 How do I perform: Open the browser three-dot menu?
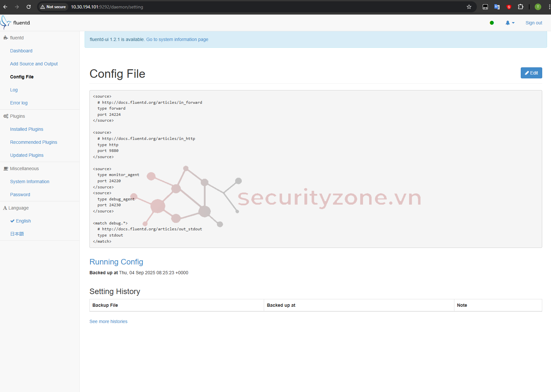[x=549, y=7]
